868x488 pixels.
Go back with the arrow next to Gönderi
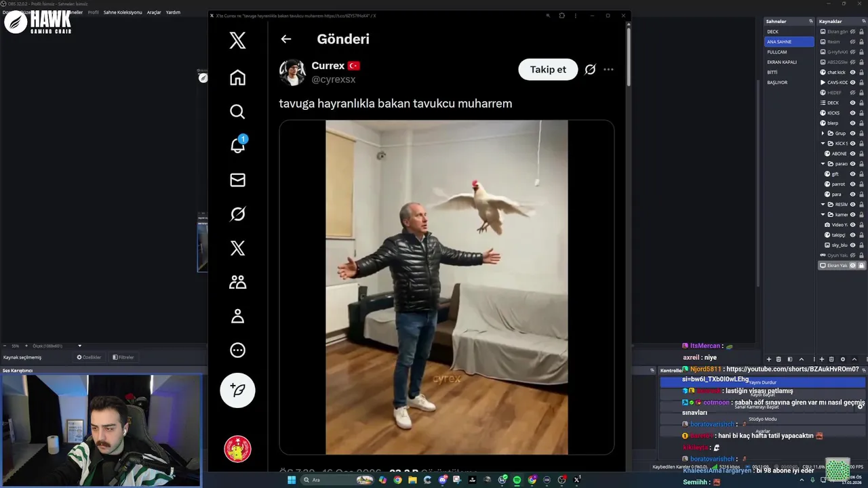[286, 39]
